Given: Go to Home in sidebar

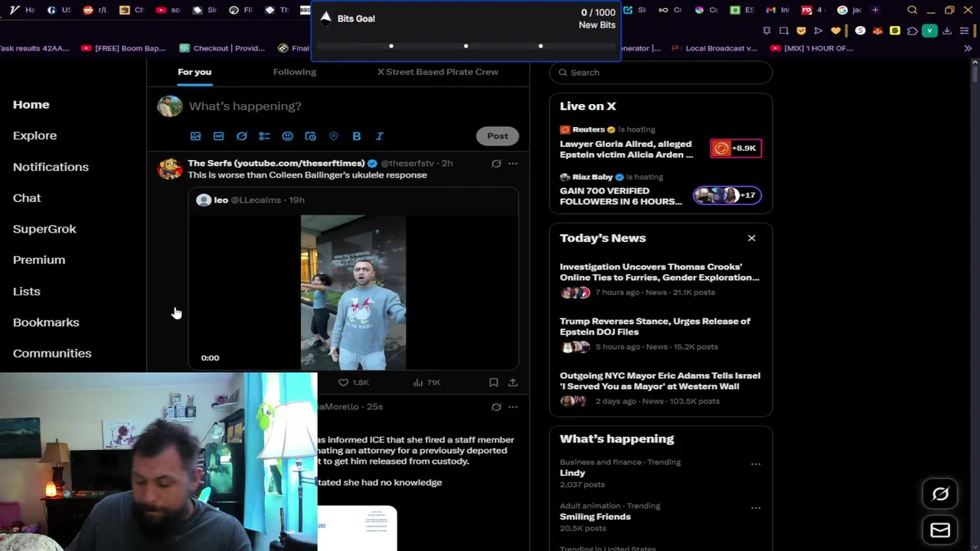Looking at the screenshot, I should click(x=31, y=105).
